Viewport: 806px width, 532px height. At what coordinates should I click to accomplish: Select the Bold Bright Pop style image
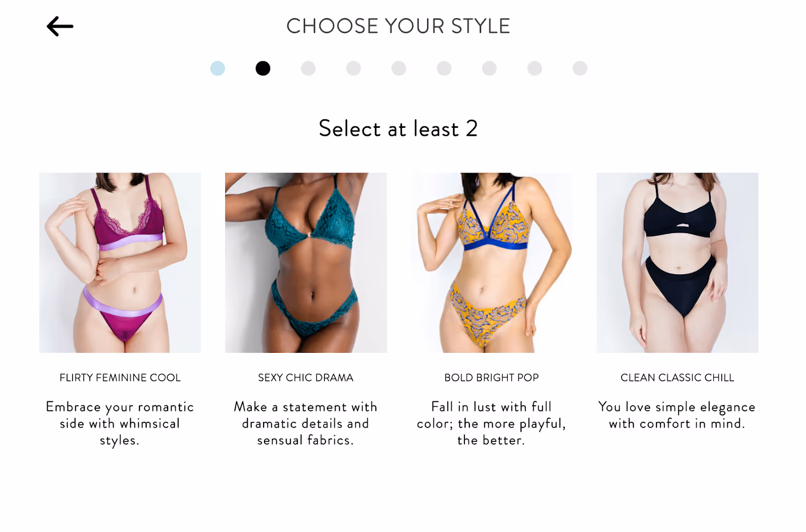coord(492,263)
